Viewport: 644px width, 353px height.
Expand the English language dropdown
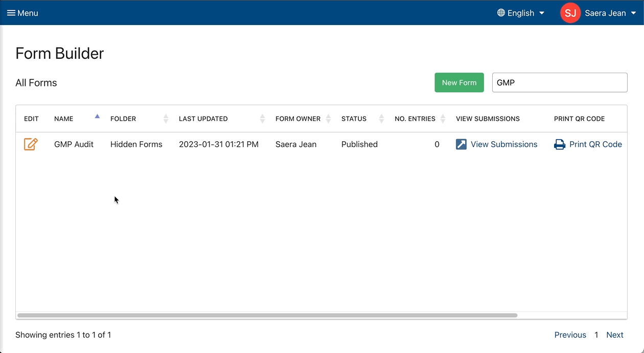point(521,13)
